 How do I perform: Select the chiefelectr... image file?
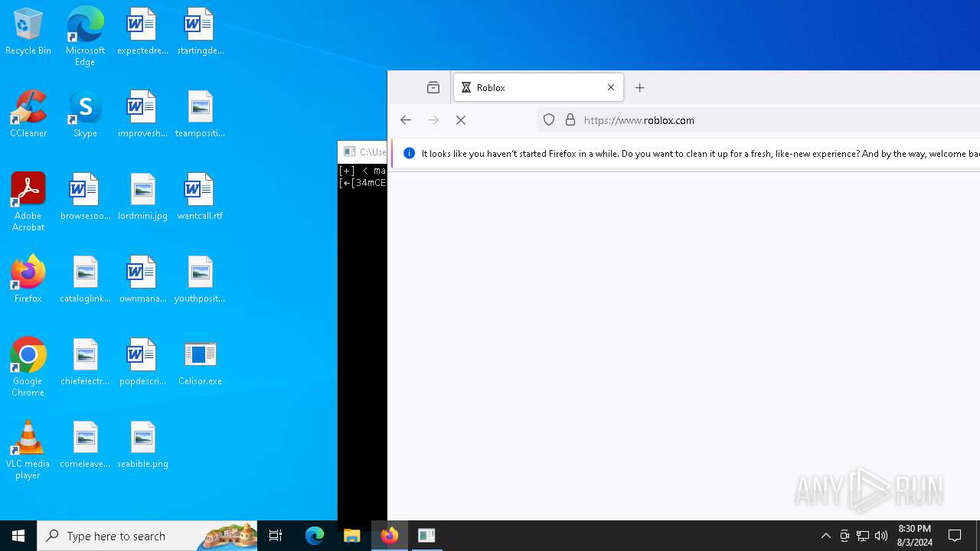coord(85,363)
